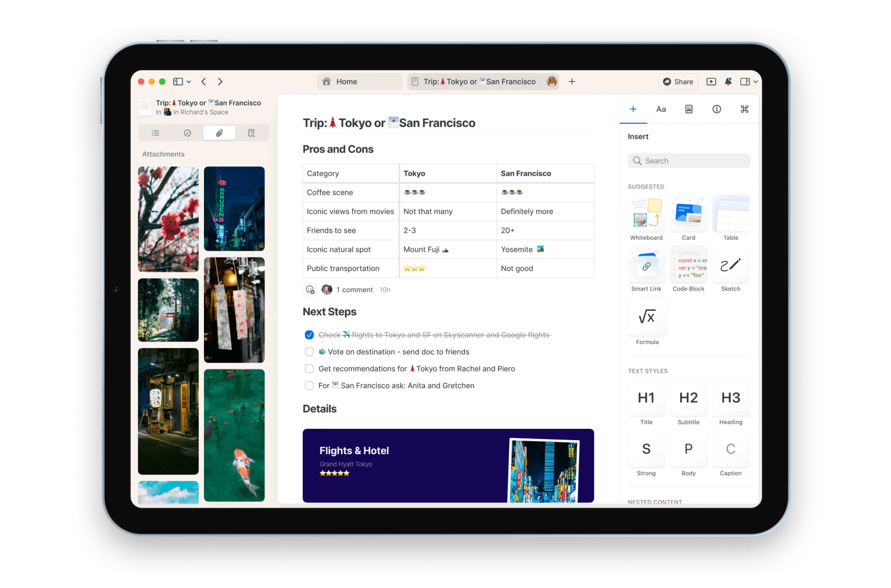Click the Insert search field
This screenshot has width=891, height=588.
coord(689,161)
